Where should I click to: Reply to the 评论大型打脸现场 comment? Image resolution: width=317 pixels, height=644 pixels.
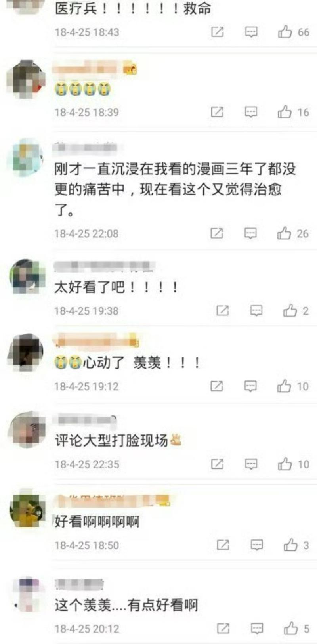click(x=251, y=464)
